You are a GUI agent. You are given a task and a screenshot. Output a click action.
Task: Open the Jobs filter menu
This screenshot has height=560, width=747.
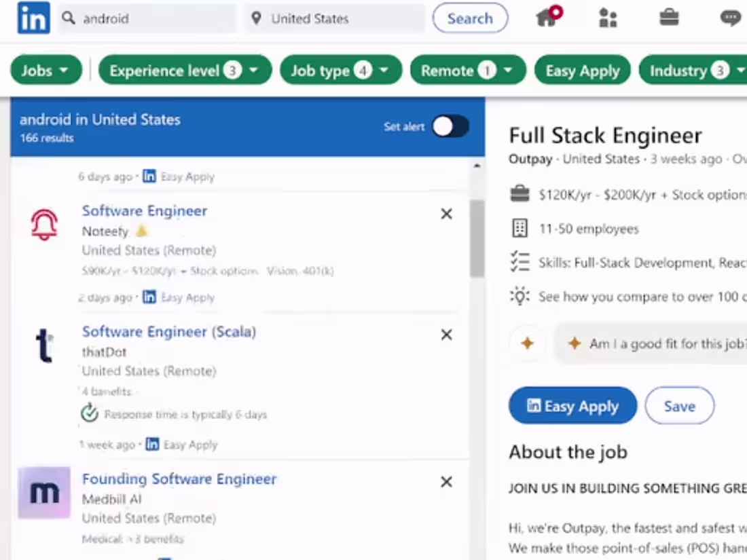coord(45,70)
